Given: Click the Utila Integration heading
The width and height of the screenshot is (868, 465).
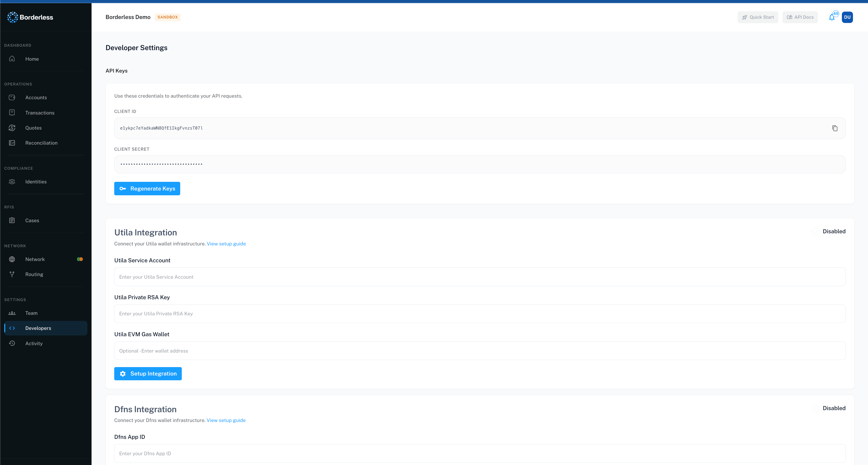Looking at the screenshot, I should (146, 232).
